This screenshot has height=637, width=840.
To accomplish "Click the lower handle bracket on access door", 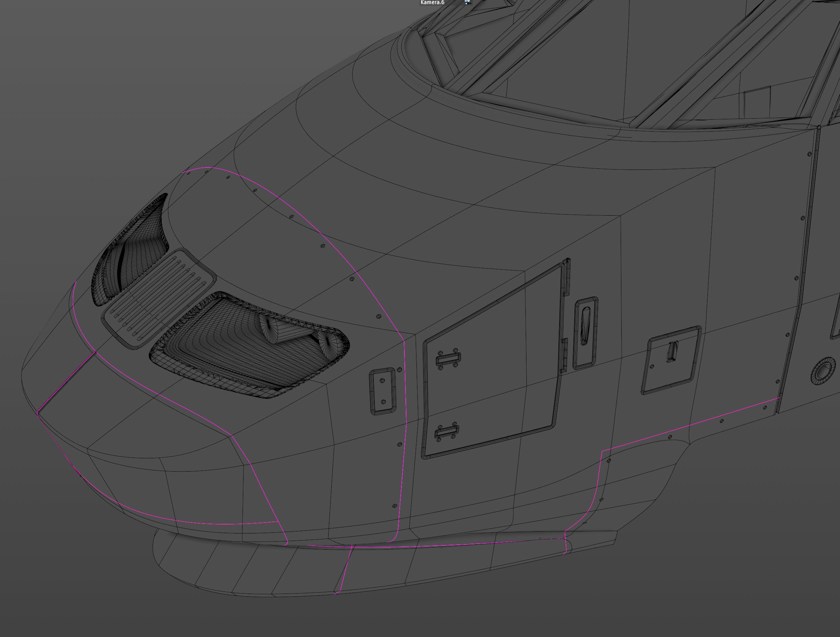I will click(447, 432).
